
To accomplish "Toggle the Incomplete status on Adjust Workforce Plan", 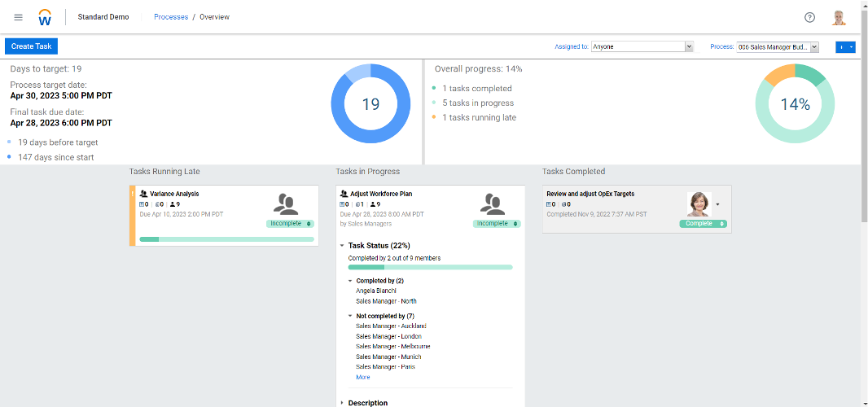I will coord(496,223).
